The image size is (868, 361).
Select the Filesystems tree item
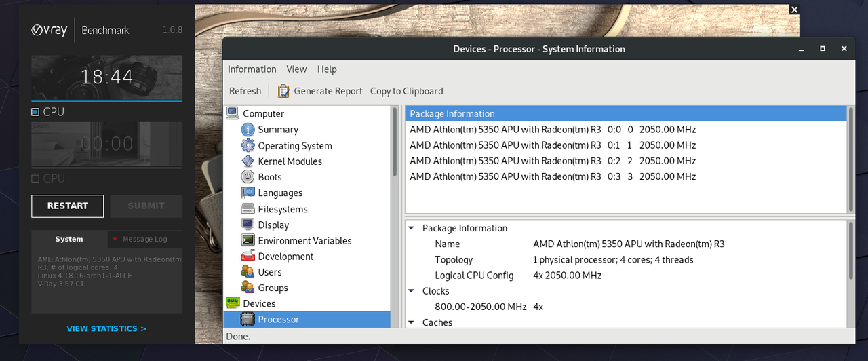tap(283, 209)
